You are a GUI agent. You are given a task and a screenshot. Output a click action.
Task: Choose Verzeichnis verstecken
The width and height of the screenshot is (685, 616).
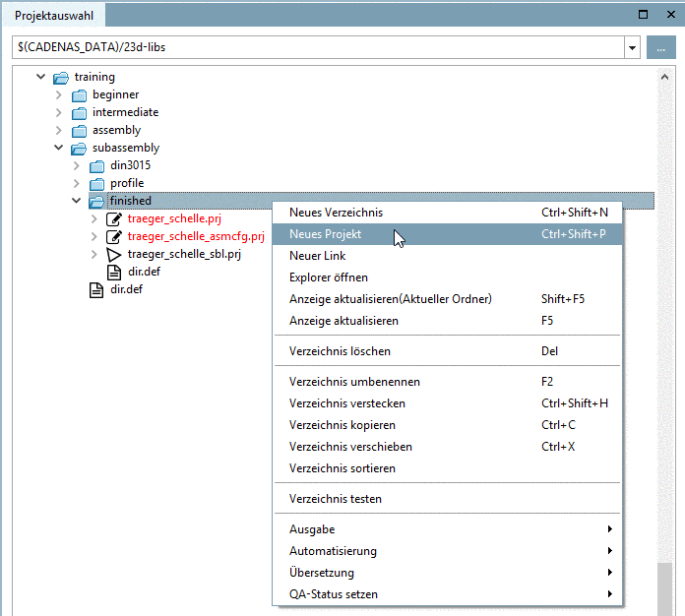pyautogui.click(x=447, y=403)
